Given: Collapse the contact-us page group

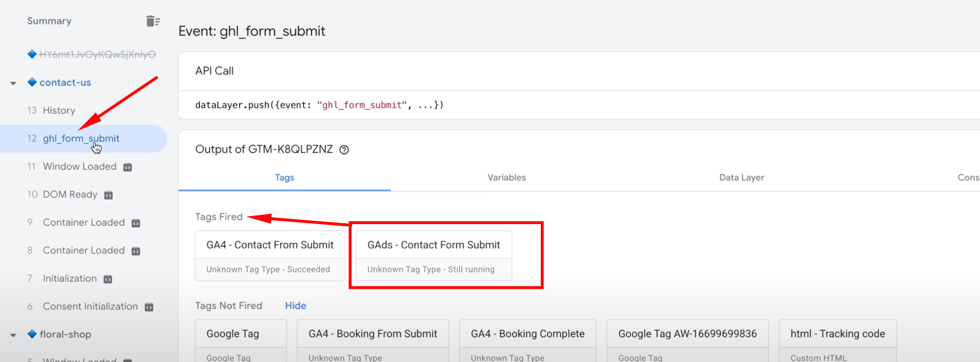Looking at the screenshot, I should click(x=13, y=83).
